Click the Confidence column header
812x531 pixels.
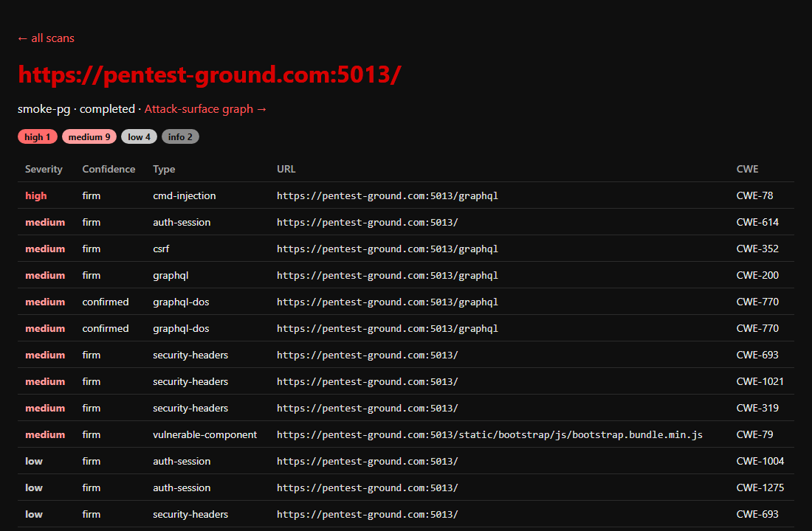[x=109, y=169]
